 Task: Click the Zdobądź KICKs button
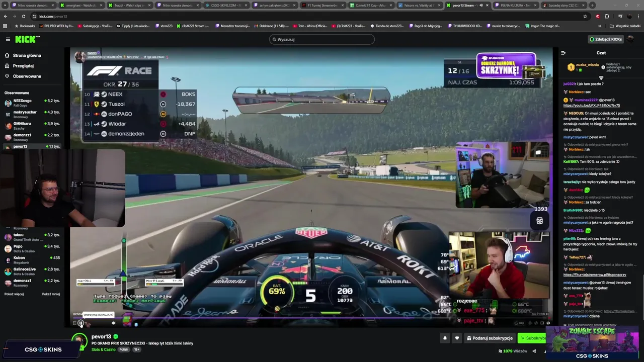click(606, 39)
